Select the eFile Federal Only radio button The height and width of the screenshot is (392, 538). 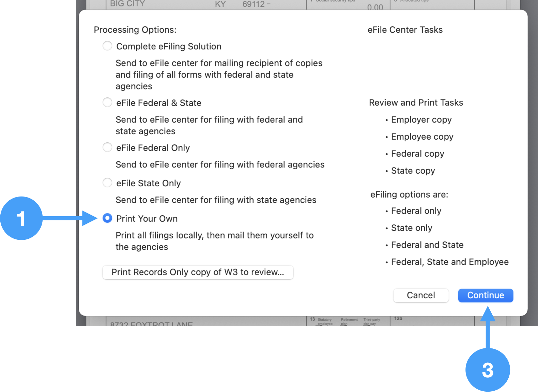[x=107, y=147]
